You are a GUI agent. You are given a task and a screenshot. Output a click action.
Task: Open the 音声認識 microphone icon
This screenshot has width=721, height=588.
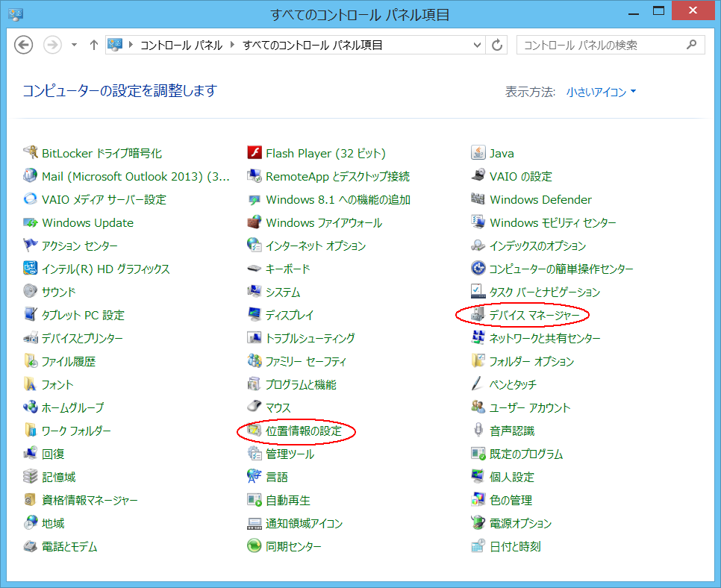click(x=478, y=431)
